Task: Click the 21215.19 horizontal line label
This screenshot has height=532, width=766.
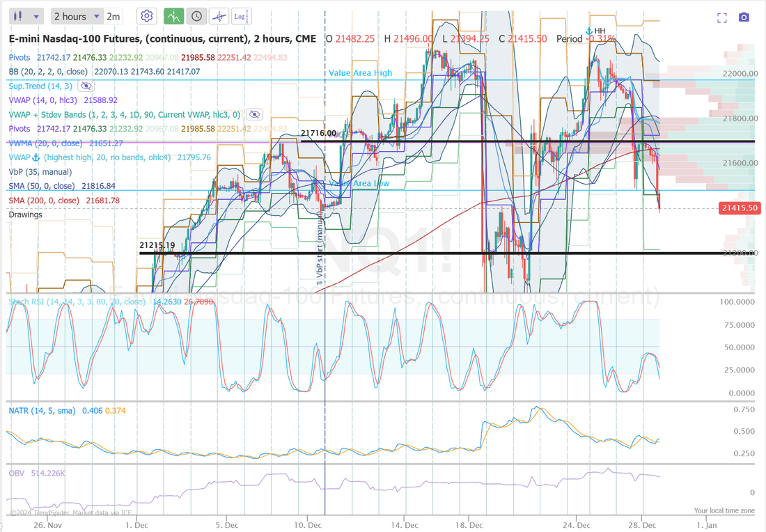Action: tap(157, 244)
